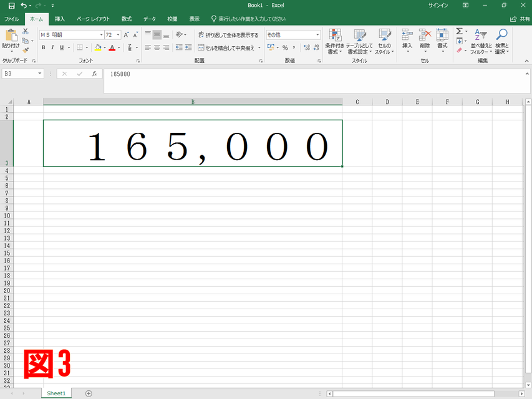
Task: Open Sort & Filter (並べ替えとフィルター)
Action: (481, 41)
